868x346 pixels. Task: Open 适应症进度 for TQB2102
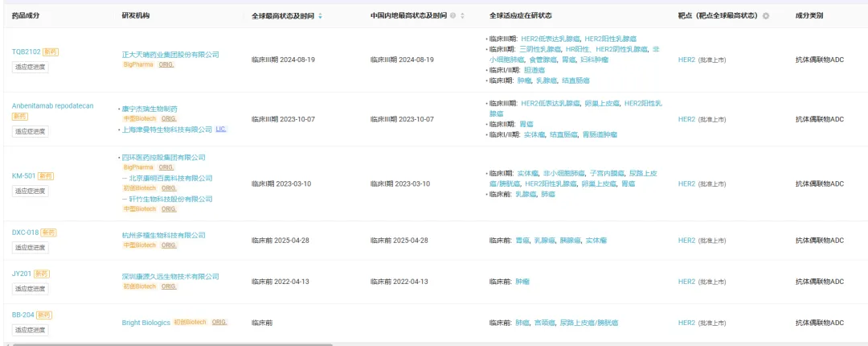31,66
